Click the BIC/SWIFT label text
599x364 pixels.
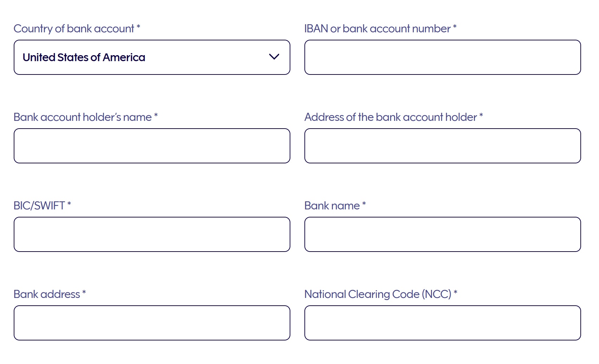coord(39,206)
